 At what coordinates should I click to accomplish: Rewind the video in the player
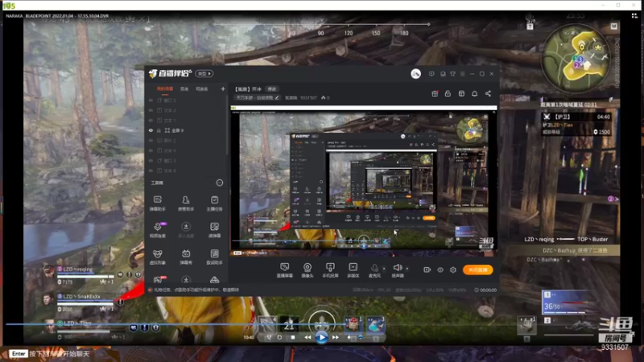tap(308, 337)
